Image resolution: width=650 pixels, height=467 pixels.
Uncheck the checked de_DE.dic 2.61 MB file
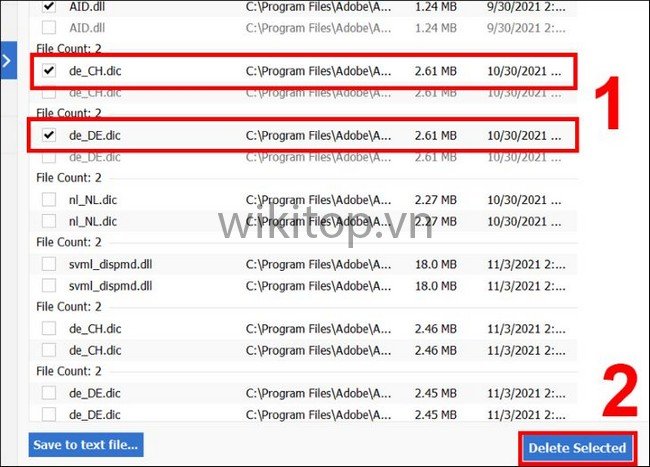click(x=49, y=135)
